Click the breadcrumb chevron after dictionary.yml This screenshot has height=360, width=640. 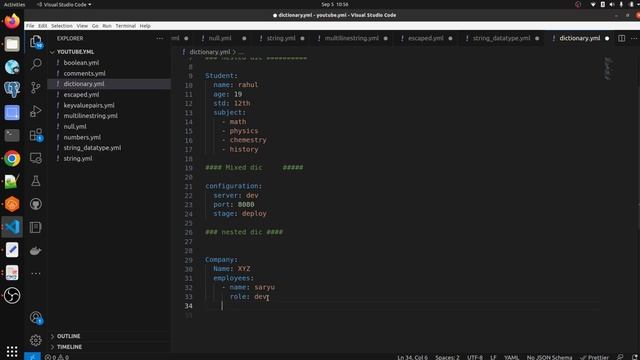coord(234,52)
